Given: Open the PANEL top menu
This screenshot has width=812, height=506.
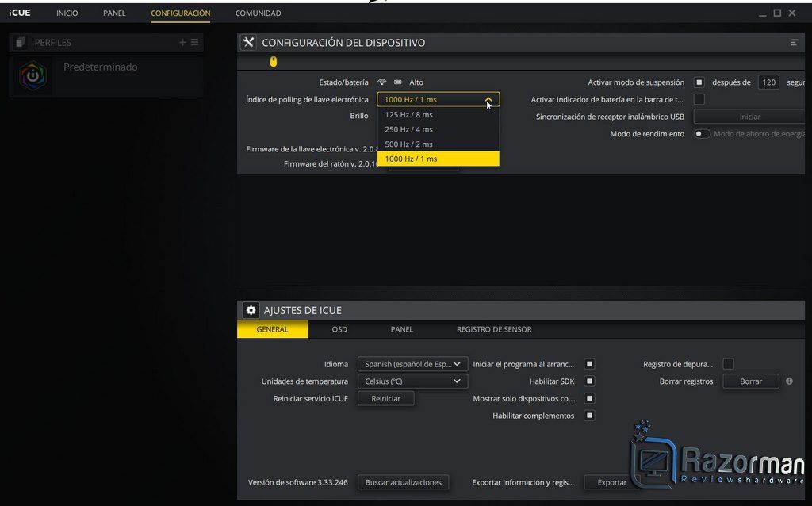Looking at the screenshot, I should pyautogui.click(x=114, y=13).
